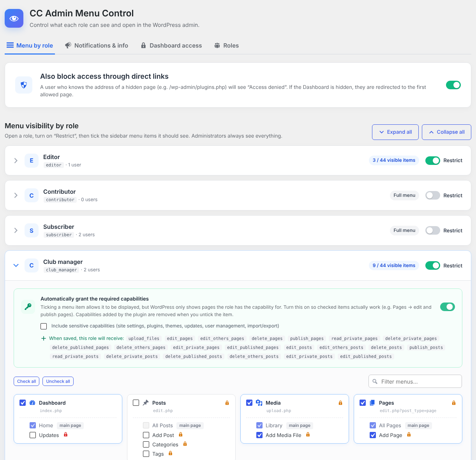This screenshot has width=476, height=460.
Task: Click Contributor's 'Full menu' badge
Action: pos(404,195)
